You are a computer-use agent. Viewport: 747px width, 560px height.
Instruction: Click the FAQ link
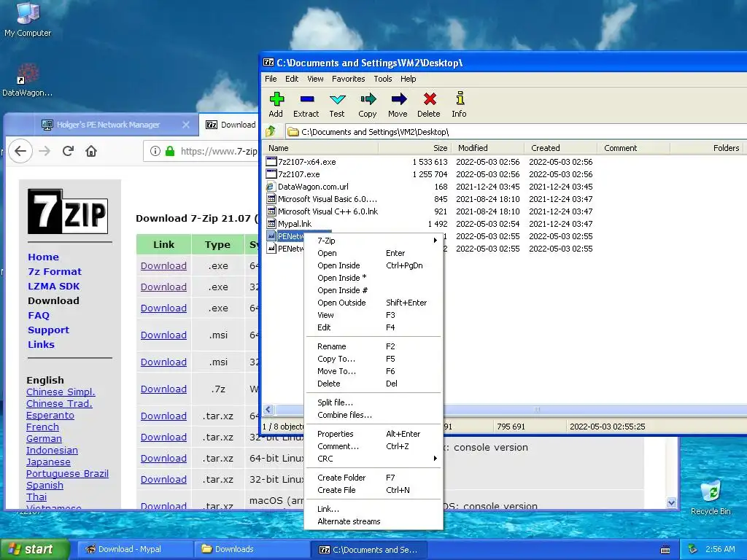39,315
